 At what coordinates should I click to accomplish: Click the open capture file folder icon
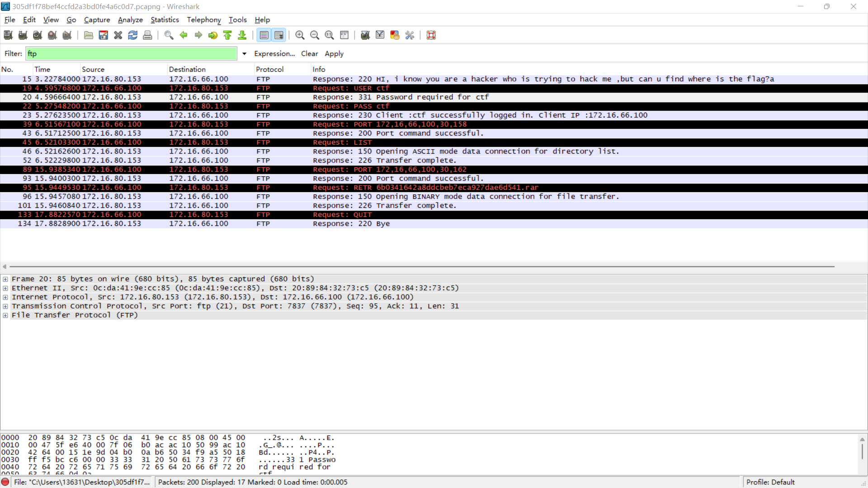tap(89, 35)
